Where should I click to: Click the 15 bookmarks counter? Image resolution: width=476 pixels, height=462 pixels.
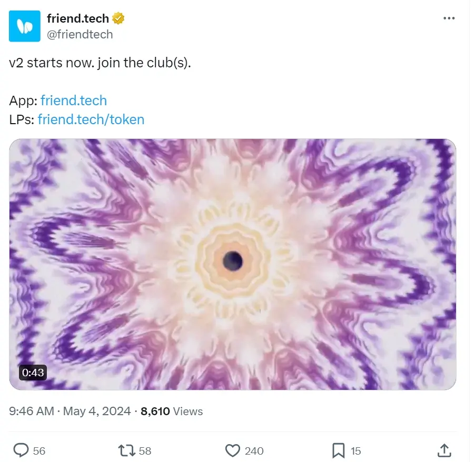pos(355,451)
